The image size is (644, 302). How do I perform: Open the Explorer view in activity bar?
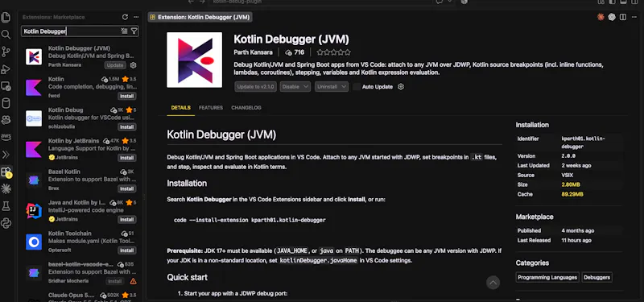point(6,17)
